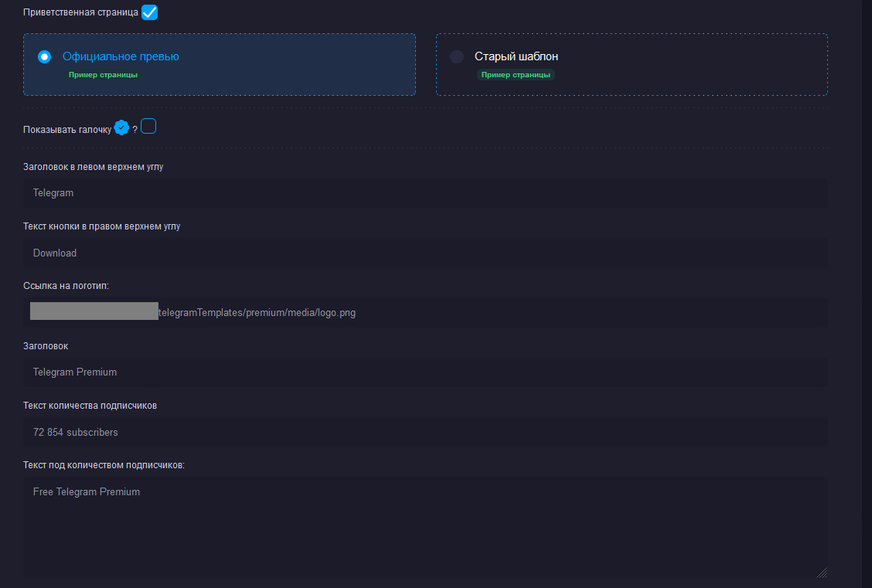Viewport: 872px width, 588px height.
Task: Click the "Заголовок в левом верхнем углу" label
Action: coord(94,166)
